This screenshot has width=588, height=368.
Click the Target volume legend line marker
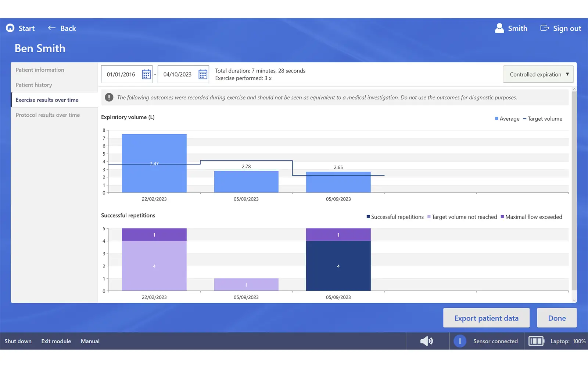tap(525, 118)
